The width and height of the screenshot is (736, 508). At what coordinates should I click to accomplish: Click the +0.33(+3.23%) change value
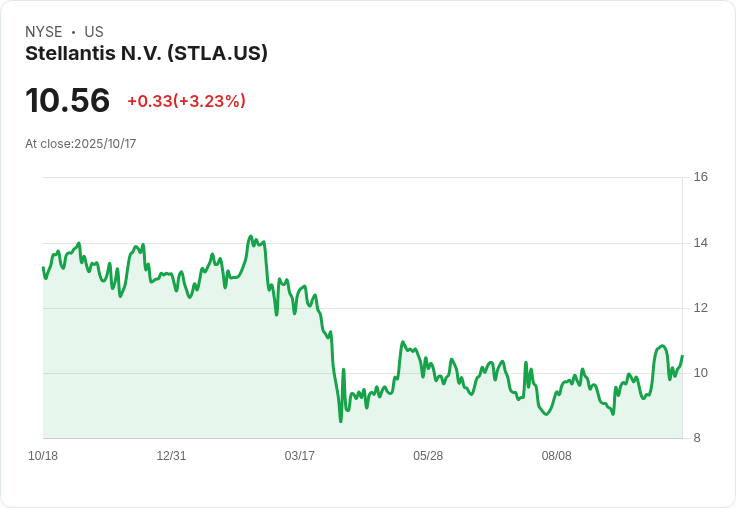click(x=186, y=101)
